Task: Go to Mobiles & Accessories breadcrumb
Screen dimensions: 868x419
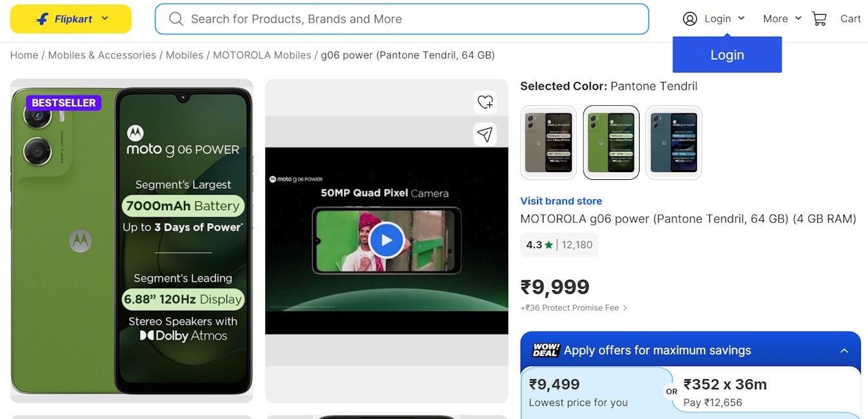Action: coord(102,55)
